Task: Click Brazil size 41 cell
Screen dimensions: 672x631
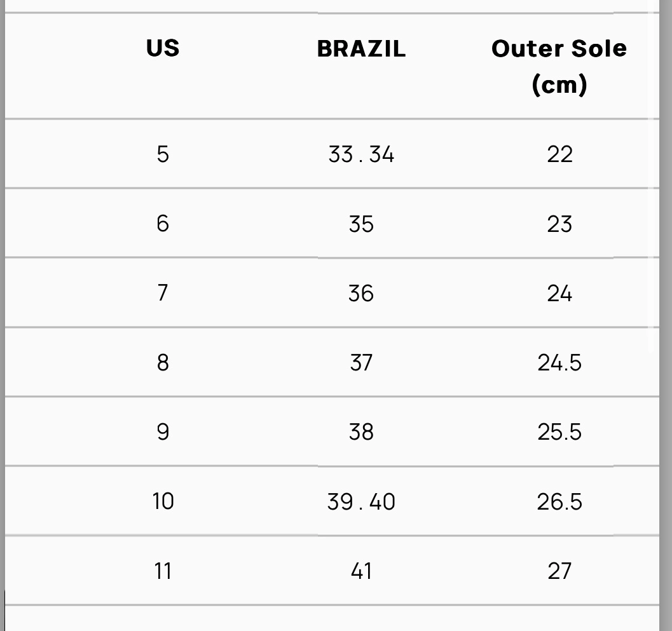Action: (361, 571)
